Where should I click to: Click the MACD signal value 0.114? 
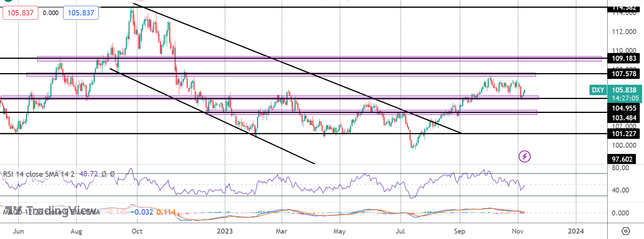click(x=166, y=212)
